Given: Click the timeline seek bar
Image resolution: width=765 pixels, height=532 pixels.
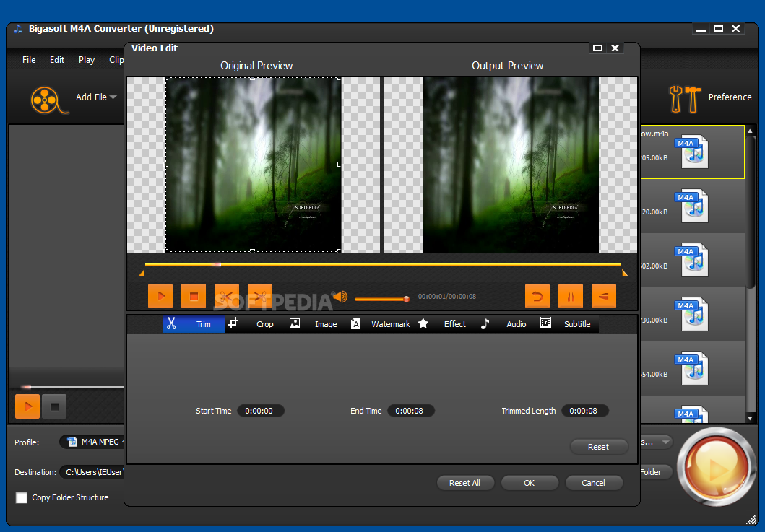Looking at the screenshot, I should tap(383, 265).
